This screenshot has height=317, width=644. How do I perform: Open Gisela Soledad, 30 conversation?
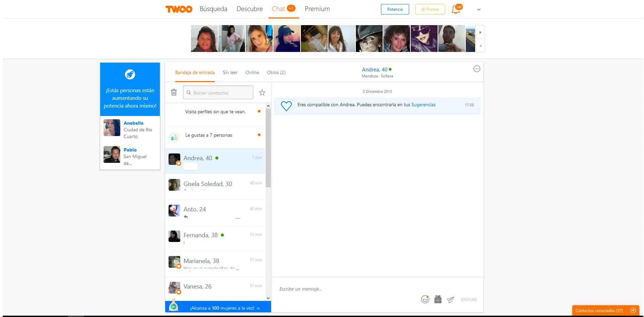click(215, 187)
